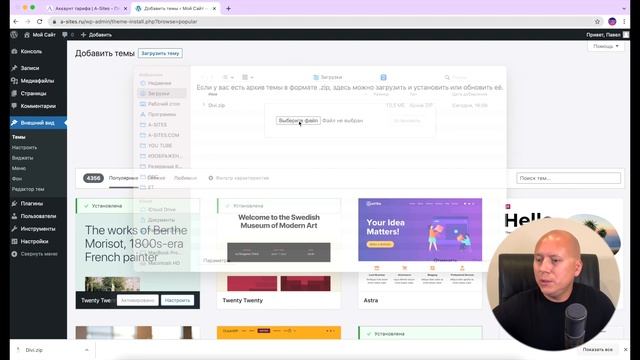The width and height of the screenshot is (640, 360).
Task: Open the Привет, Павел account menu
Action: click(607, 35)
